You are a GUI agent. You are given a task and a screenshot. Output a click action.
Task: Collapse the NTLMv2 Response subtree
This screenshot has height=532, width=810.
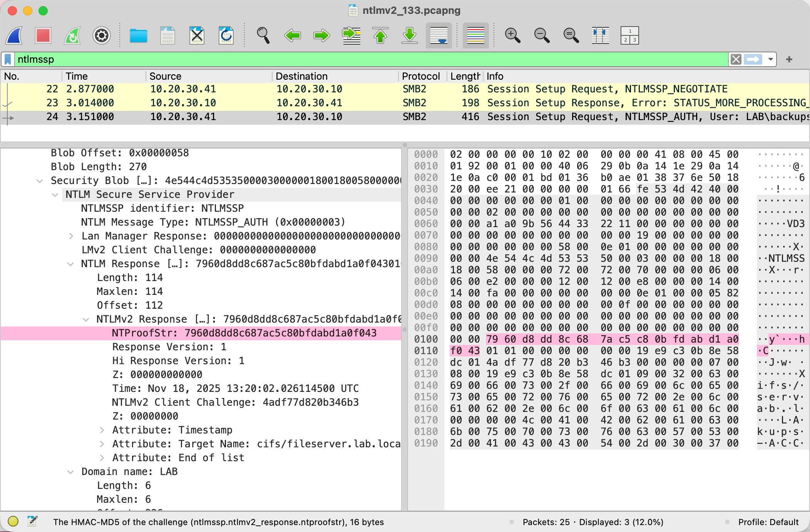[x=86, y=320]
